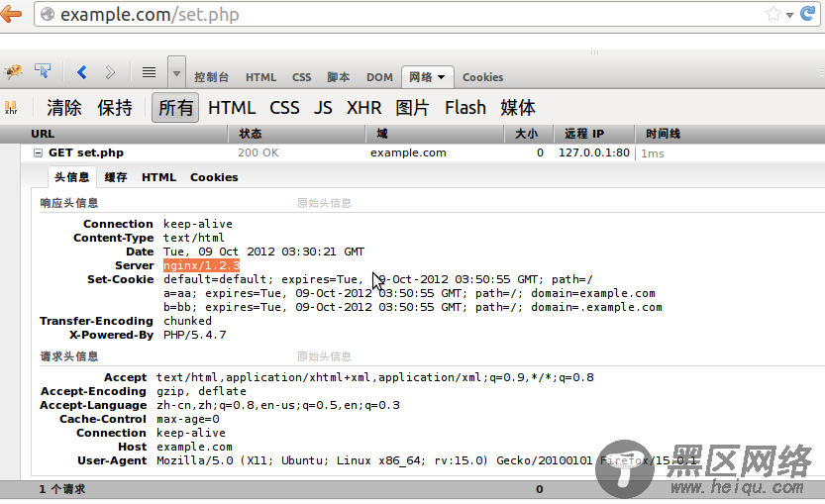This screenshot has height=504, width=825.
Task: Click the PHP/5.4.7 X-Powered-By value
Action: [195, 335]
